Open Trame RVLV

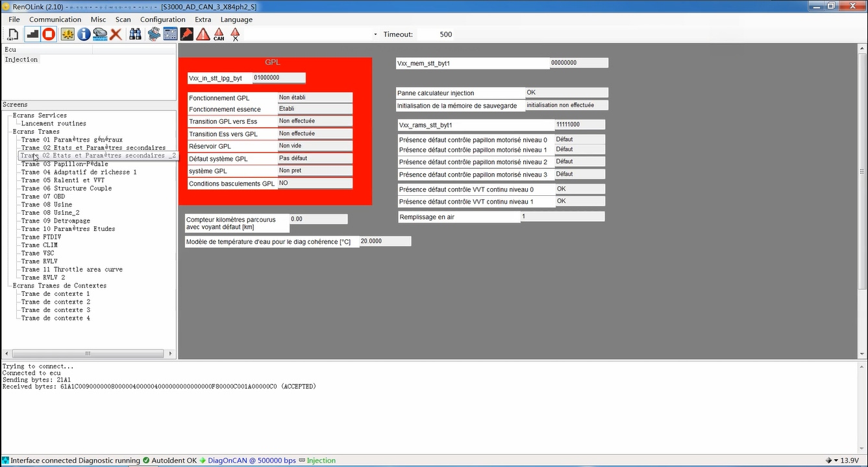tap(39, 261)
